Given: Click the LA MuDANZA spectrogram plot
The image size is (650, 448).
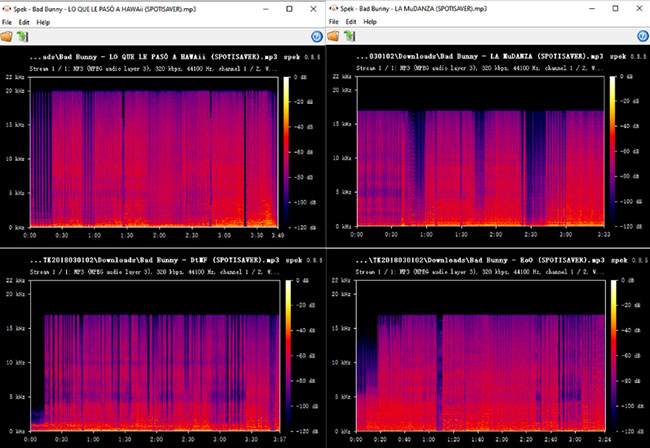Looking at the screenshot, I should pos(481,151).
